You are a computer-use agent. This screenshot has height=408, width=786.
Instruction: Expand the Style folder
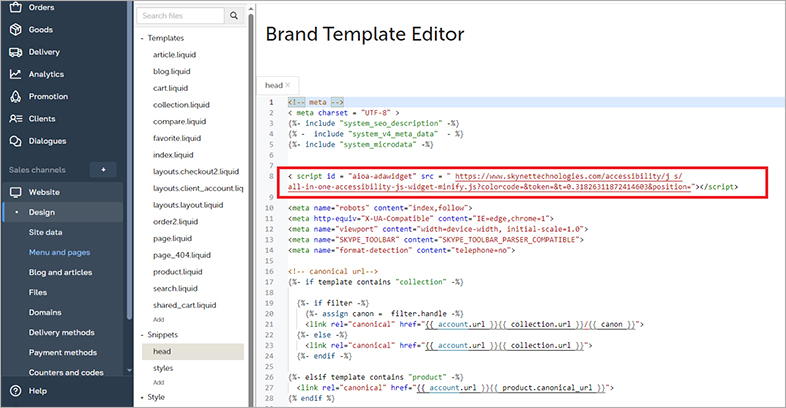click(142, 398)
